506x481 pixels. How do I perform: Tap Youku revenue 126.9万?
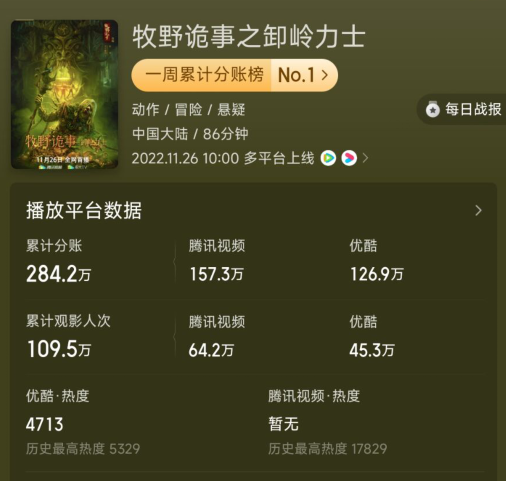coord(377,274)
